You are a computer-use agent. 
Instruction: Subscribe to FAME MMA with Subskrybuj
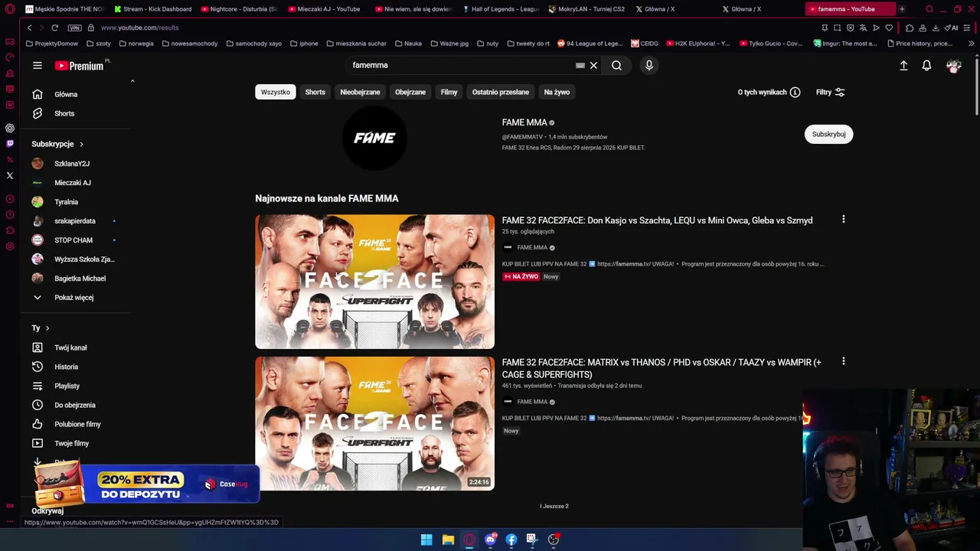click(x=828, y=134)
